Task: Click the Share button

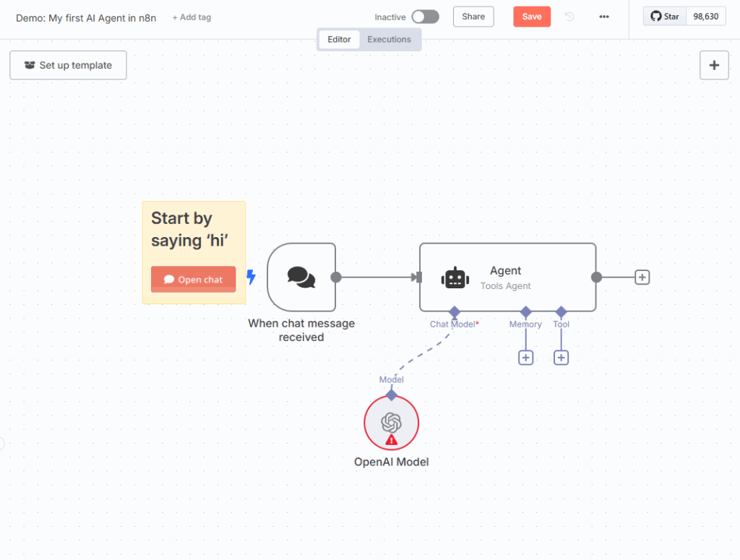Action: point(473,17)
